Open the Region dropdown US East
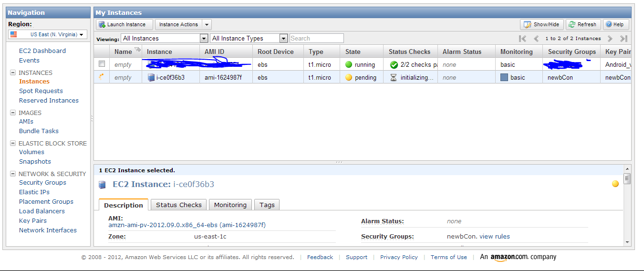Screen dimensions: 644x271 pos(48,34)
